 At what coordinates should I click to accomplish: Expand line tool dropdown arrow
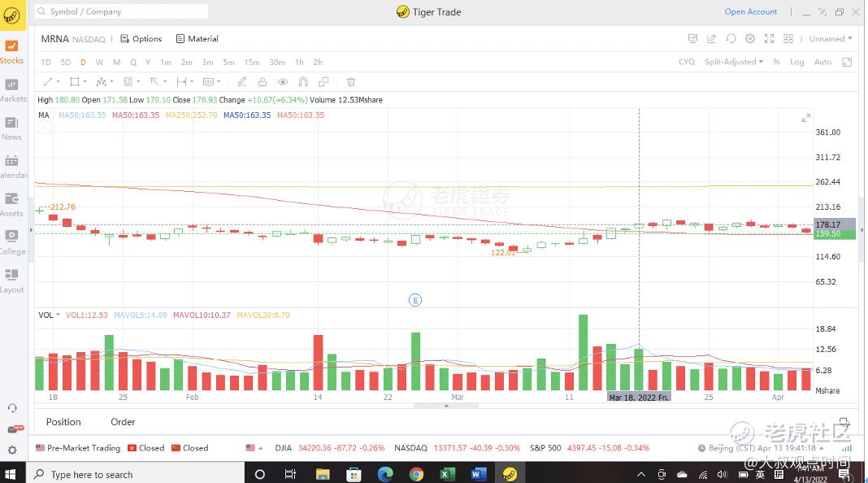click(59, 82)
